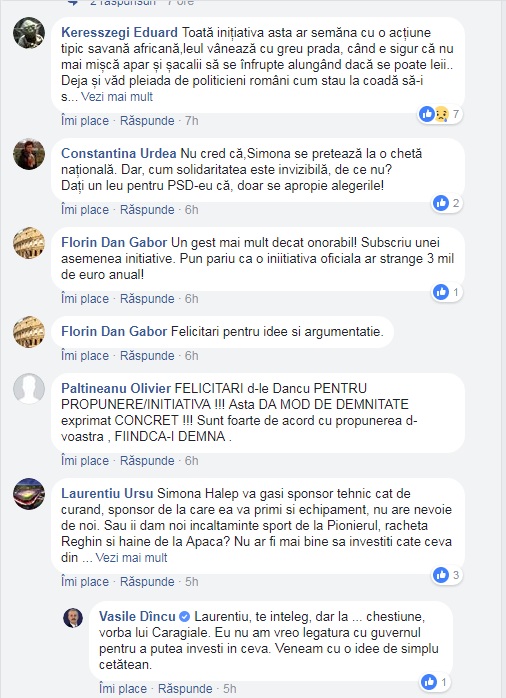Open the Paltineanu Olivier profile name link
The height and width of the screenshot is (698, 506).
coord(116,389)
